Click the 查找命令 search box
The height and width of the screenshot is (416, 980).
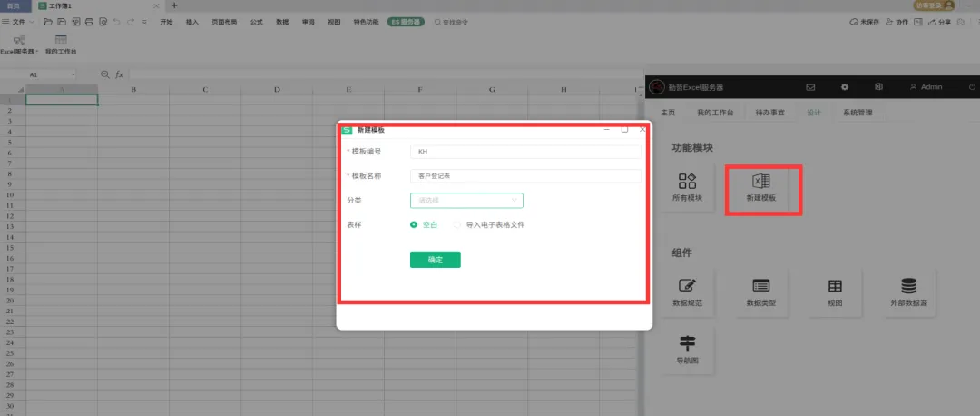[452, 22]
